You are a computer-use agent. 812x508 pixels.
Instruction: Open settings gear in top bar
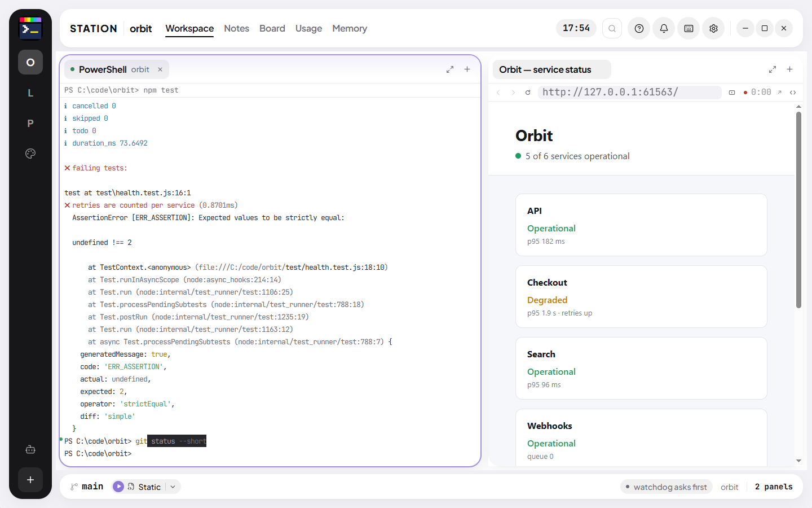coord(713,28)
